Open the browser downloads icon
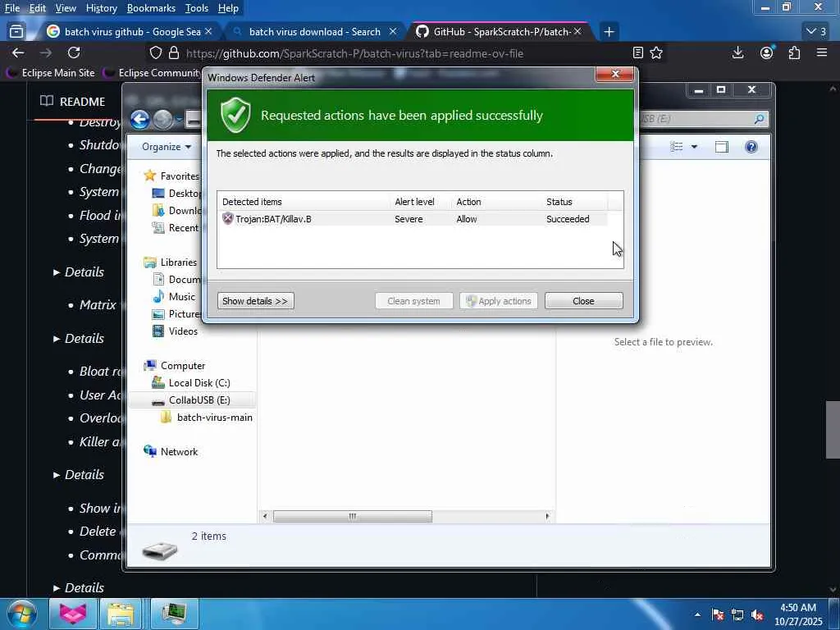 pyautogui.click(x=737, y=52)
